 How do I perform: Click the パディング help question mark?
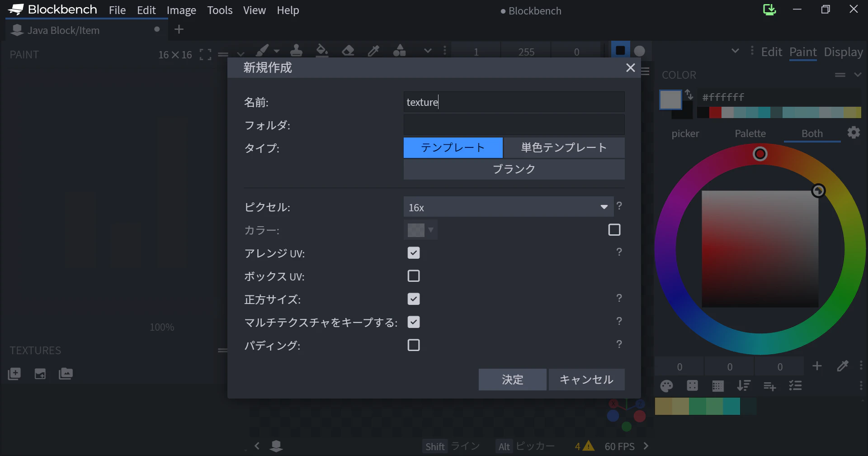(619, 344)
